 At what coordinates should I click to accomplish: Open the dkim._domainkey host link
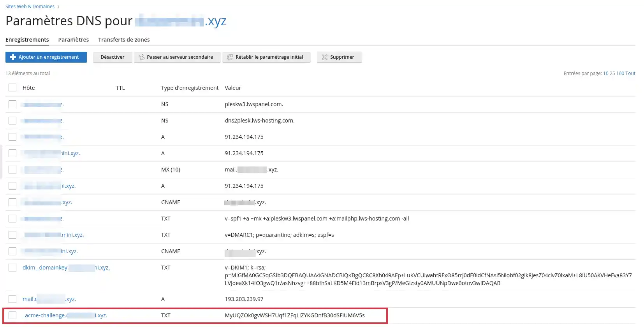tap(66, 268)
